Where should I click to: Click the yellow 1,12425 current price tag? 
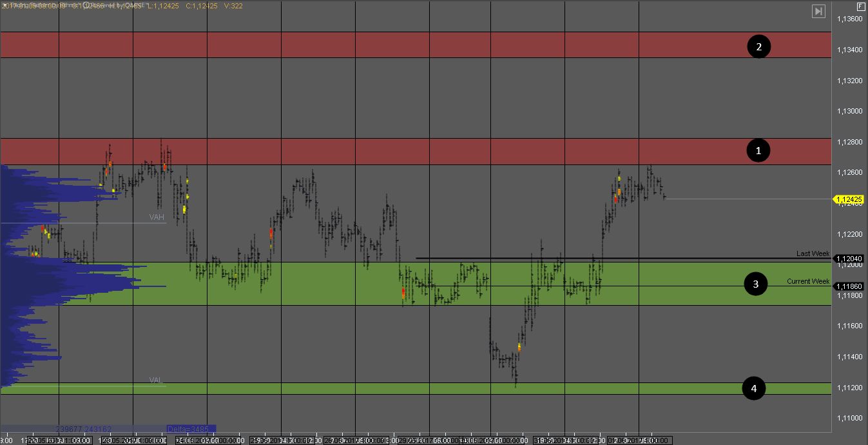point(849,200)
